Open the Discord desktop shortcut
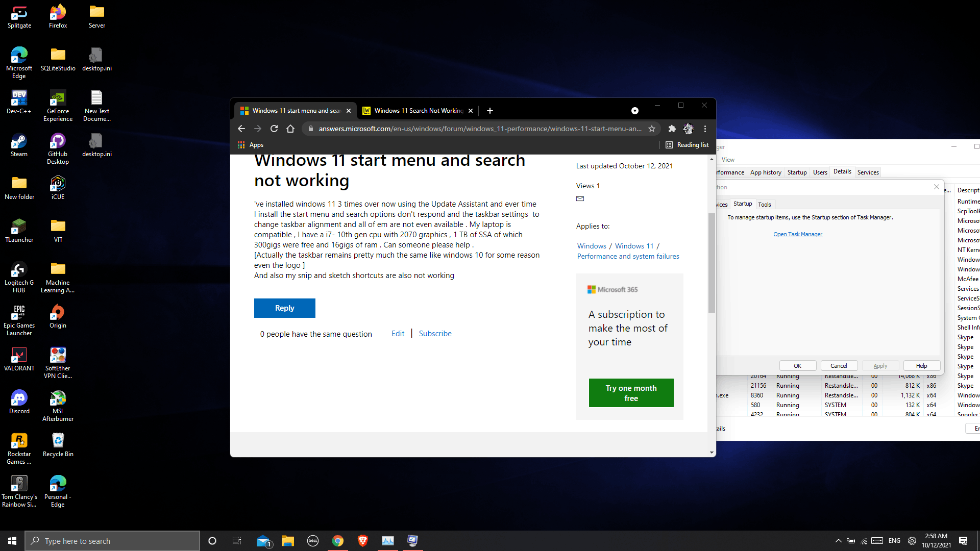 pyautogui.click(x=19, y=403)
